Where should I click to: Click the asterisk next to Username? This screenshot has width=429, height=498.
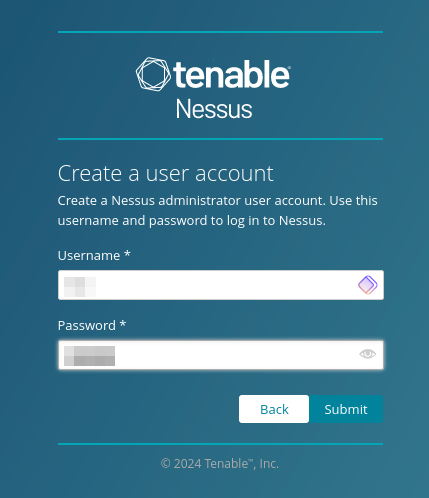point(127,254)
